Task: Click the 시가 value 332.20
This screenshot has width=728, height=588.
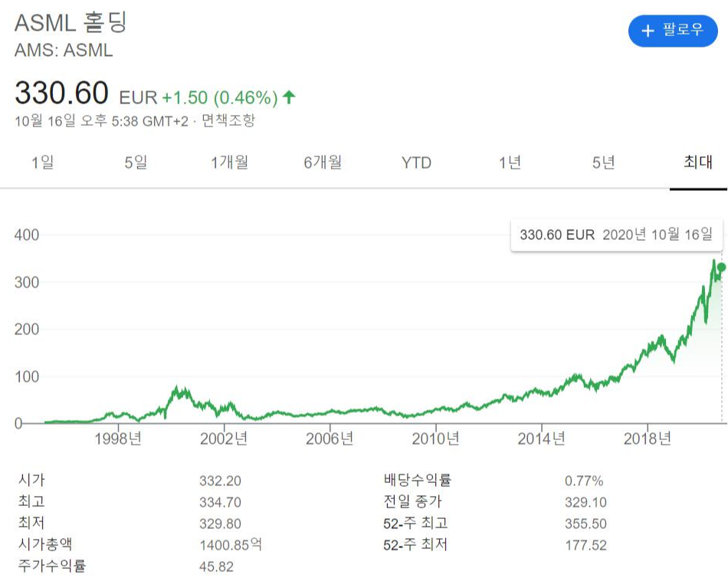Action: [220, 481]
